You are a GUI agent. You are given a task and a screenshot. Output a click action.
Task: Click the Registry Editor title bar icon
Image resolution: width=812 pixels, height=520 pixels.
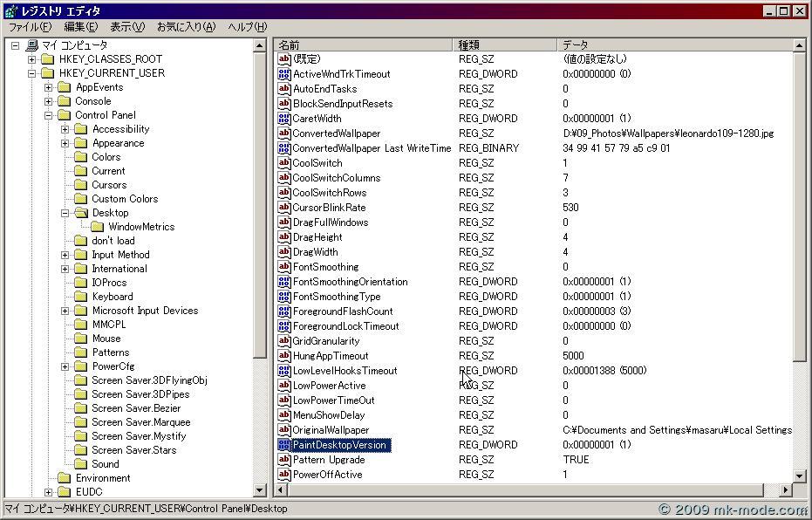pos(10,11)
